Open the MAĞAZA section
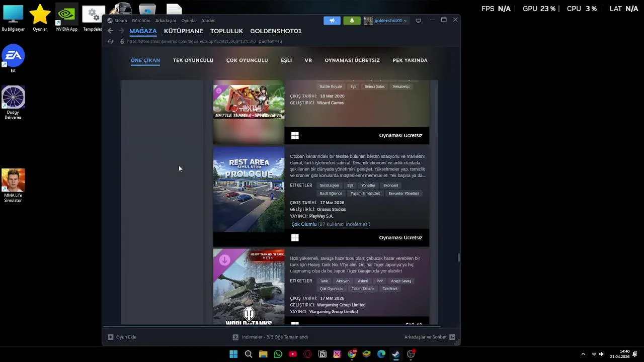The image size is (644, 362). (143, 31)
